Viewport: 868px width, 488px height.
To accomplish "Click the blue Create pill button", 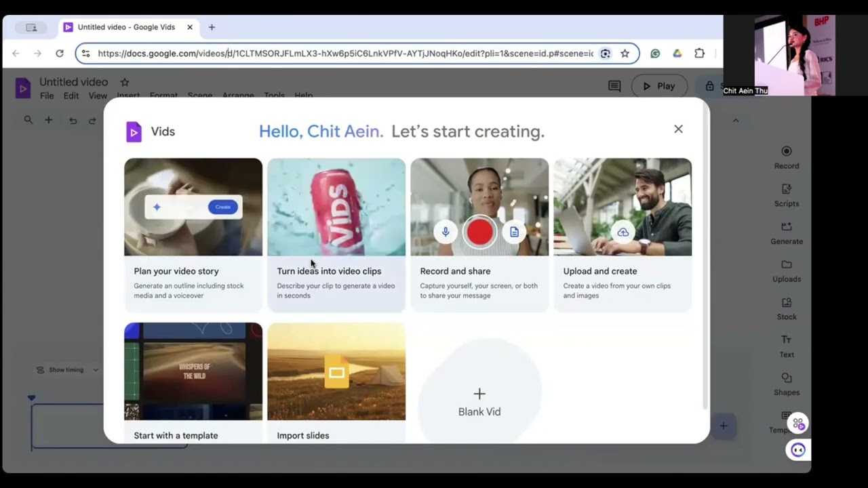I will (222, 207).
